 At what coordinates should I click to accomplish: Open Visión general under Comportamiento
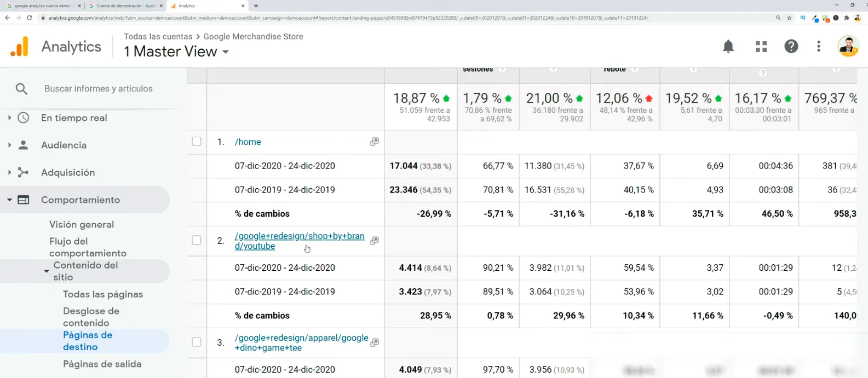click(x=82, y=224)
